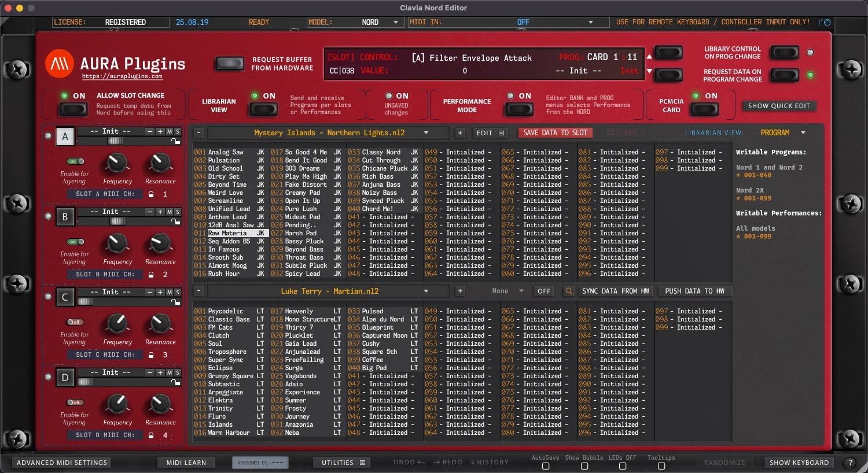Enable the LEDs Off checkbox
Image resolution: width=868 pixels, height=473 pixels.
(x=623, y=466)
